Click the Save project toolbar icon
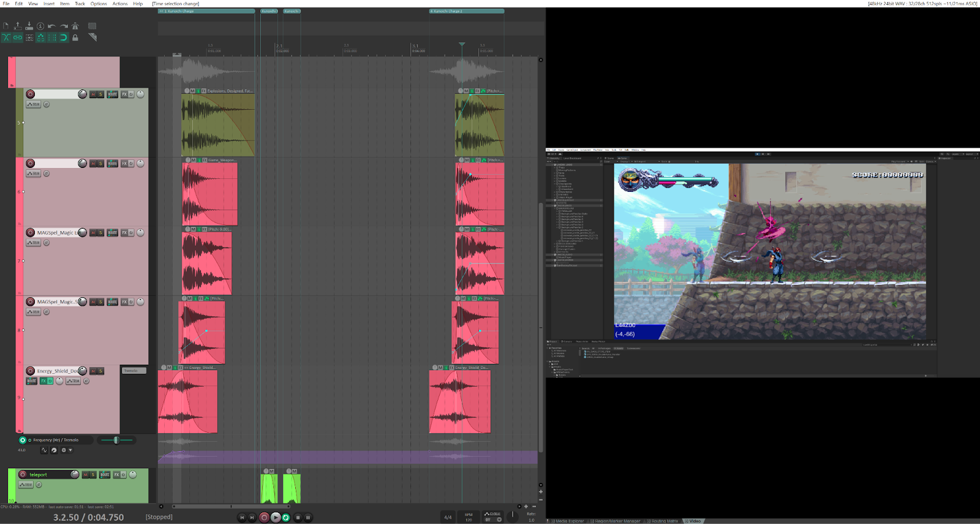The image size is (980, 524). (x=29, y=26)
